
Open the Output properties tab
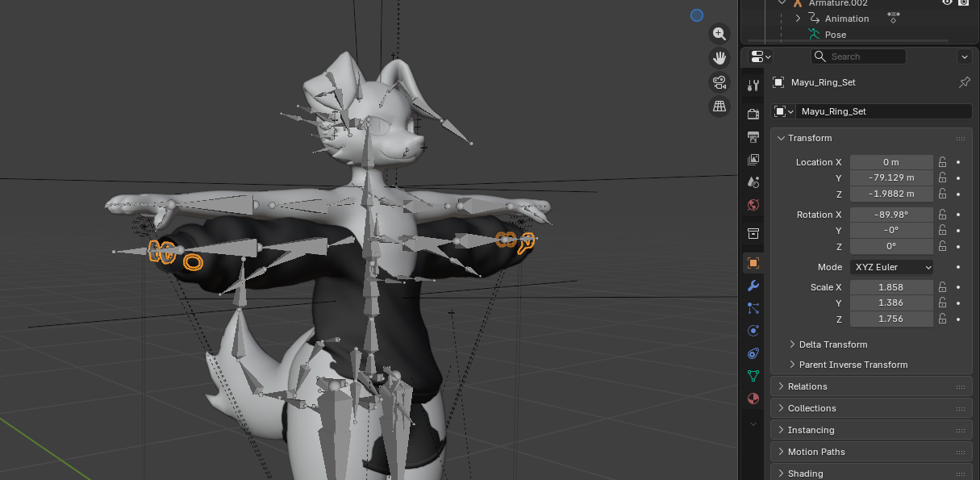click(x=753, y=136)
